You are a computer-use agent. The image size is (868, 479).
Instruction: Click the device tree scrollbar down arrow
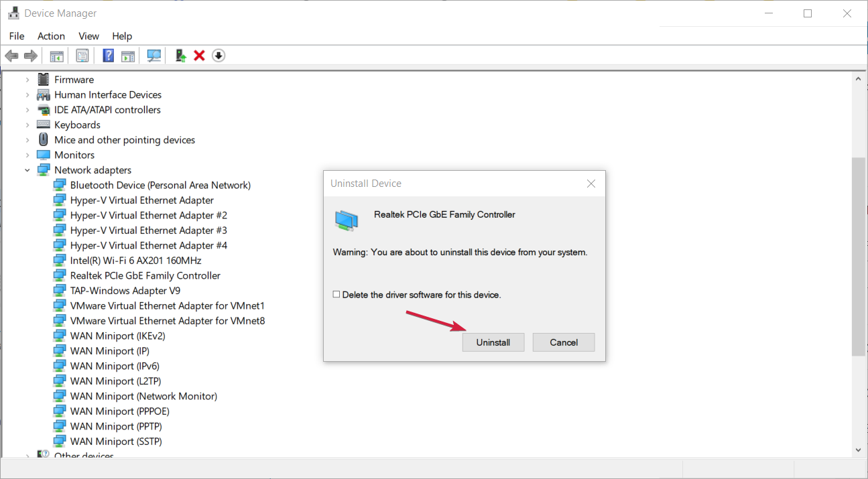tap(858, 450)
